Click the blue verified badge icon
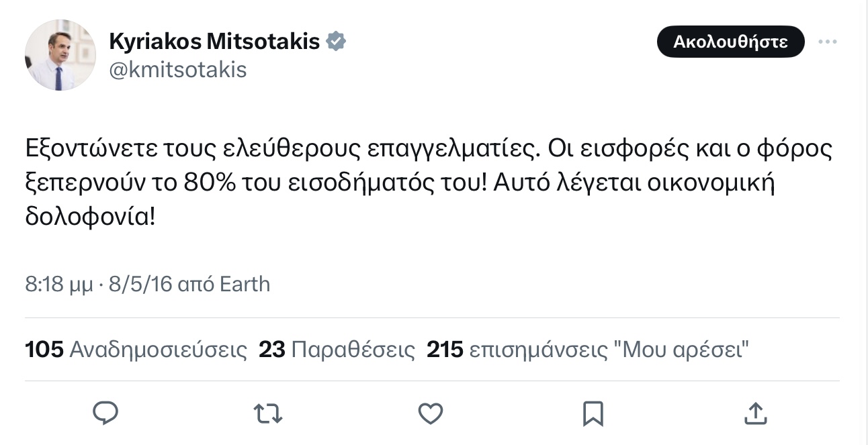Image resolution: width=868 pixels, height=445 pixels. click(336, 41)
